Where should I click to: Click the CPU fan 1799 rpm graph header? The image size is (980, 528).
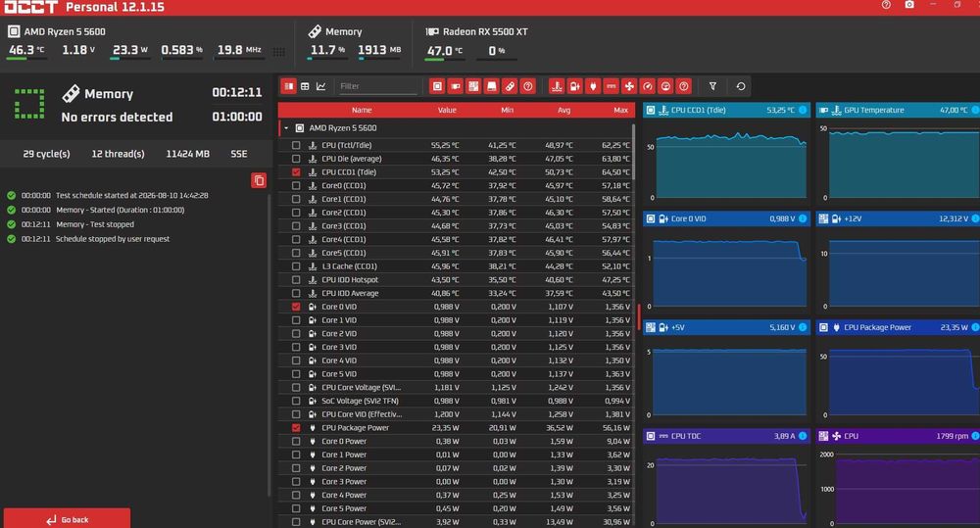coord(898,436)
